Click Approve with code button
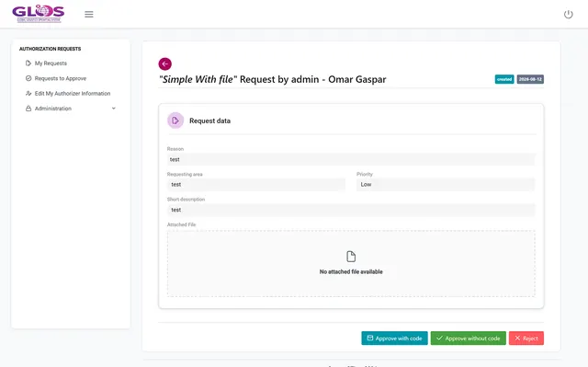 (x=394, y=338)
